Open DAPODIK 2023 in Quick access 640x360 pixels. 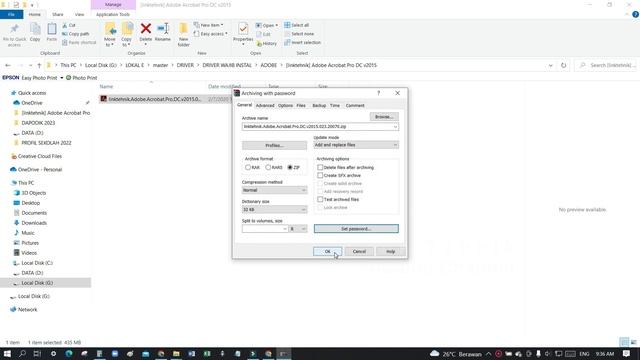(x=38, y=123)
